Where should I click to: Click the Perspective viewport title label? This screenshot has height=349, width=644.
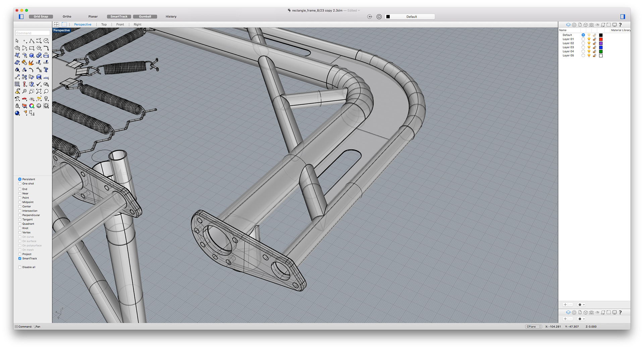point(61,30)
